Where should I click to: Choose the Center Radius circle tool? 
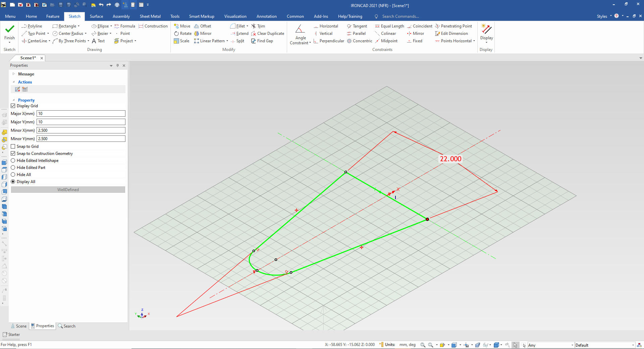point(68,34)
